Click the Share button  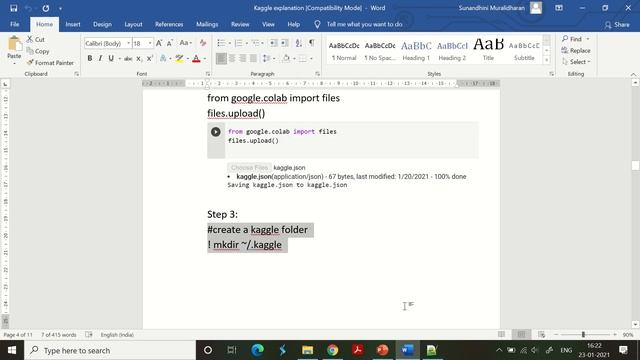[617, 24]
